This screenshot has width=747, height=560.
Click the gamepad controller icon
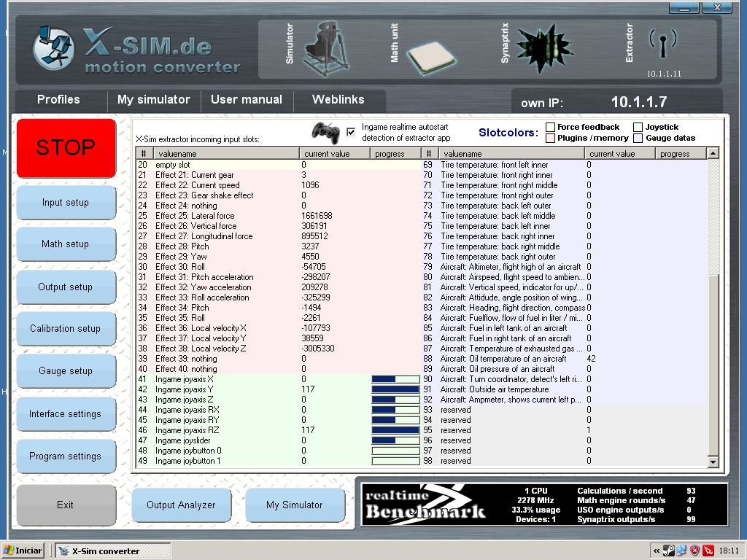(325, 132)
